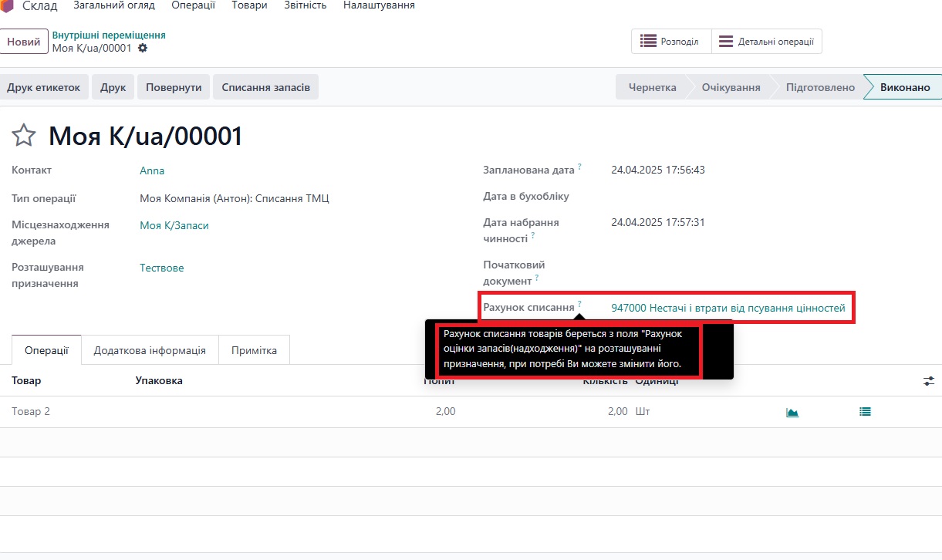Open detailed operations list icon in Товар 2 row
The image size is (942, 560).
click(865, 412)
